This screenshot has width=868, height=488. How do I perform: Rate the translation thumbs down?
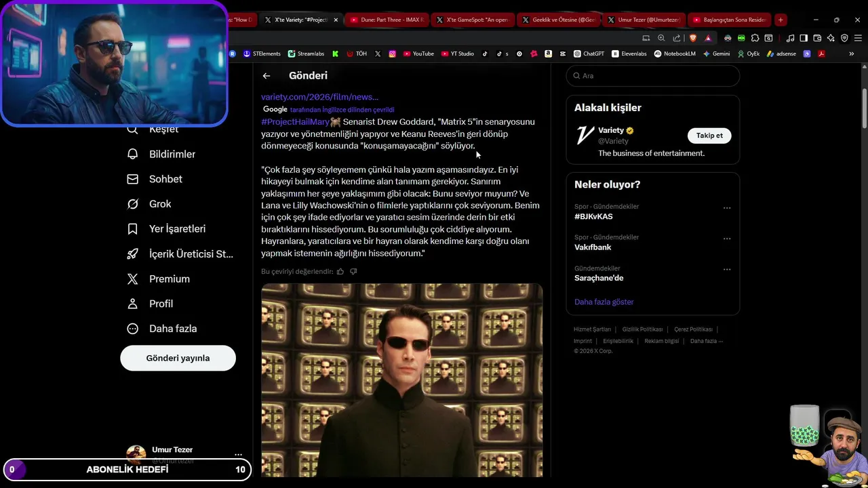coord(353,271)
